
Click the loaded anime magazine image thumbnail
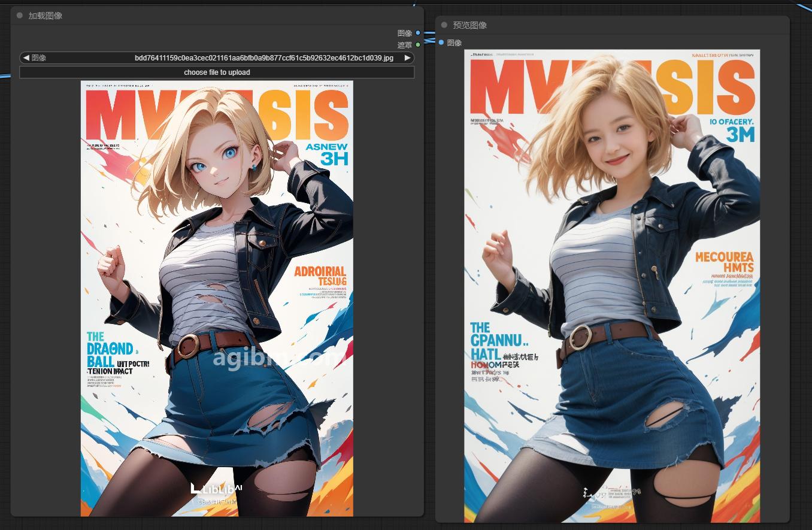click(217, 298)
